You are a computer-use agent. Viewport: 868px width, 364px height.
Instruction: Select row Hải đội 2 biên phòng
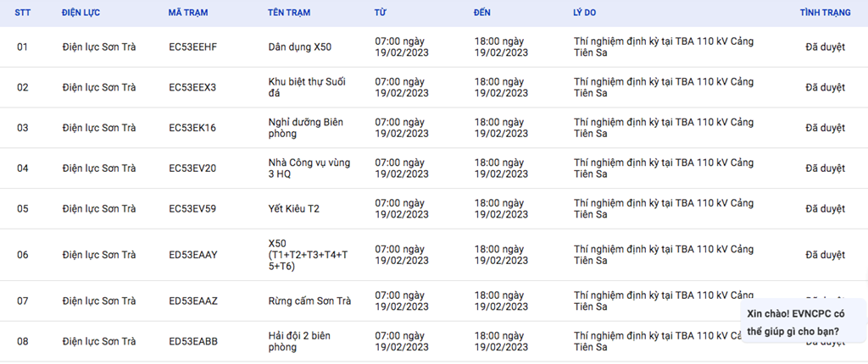[434, 341]
